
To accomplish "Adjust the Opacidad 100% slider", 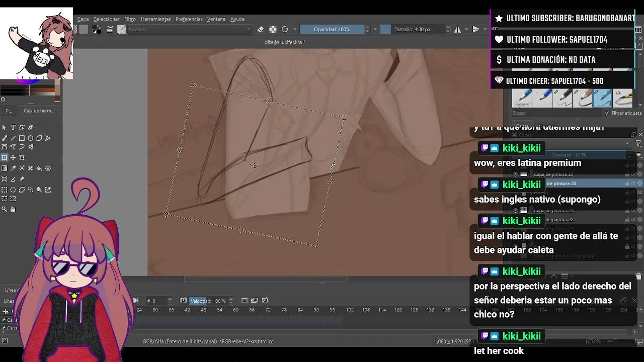I will [332, 29].
